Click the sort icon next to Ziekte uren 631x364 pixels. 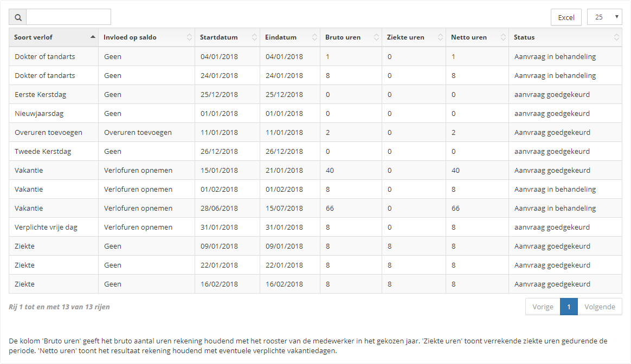[x=439, y=37]
